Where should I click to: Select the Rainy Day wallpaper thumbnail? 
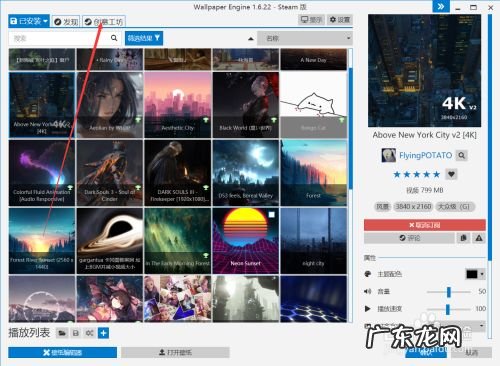(110, 59)
